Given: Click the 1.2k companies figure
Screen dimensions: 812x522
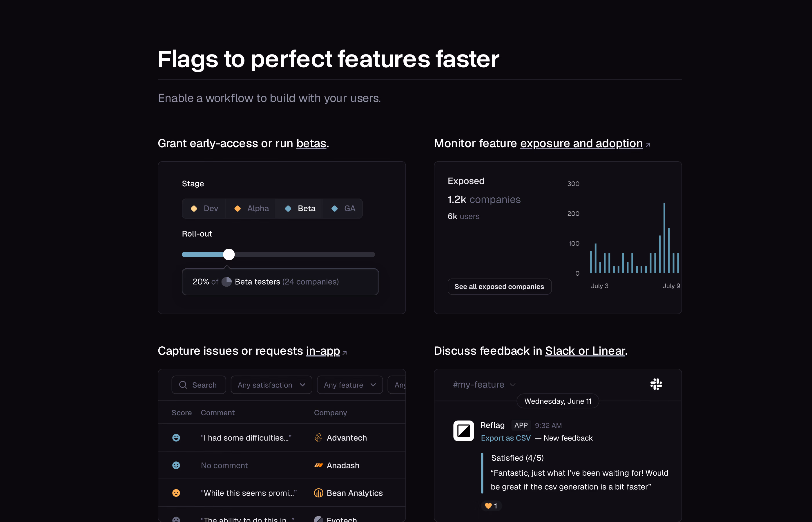Looking at the screenshot, I should click(484, 199).
